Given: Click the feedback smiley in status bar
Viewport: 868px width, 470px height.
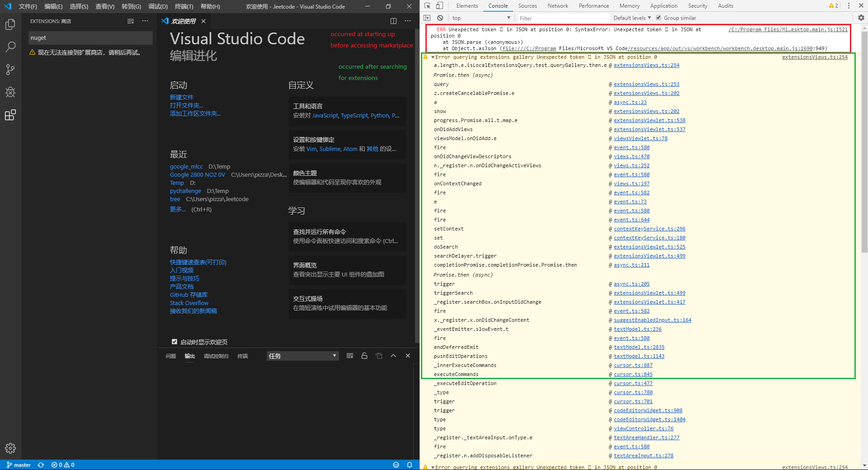Looking at the screenshot, I should [396, 465].
